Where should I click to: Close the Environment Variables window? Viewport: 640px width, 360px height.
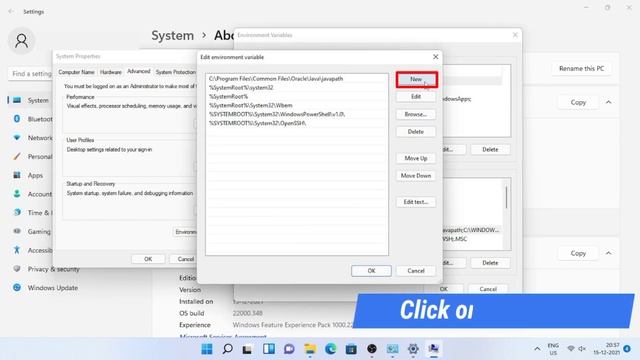[515, 35]
